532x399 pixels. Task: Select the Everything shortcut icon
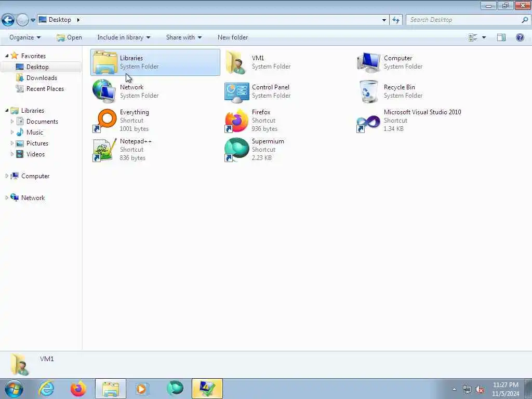click(x=104, y=121)
